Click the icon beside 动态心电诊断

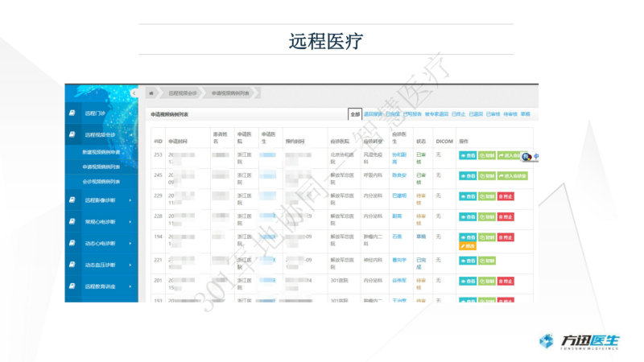click(x=72, y=243)
